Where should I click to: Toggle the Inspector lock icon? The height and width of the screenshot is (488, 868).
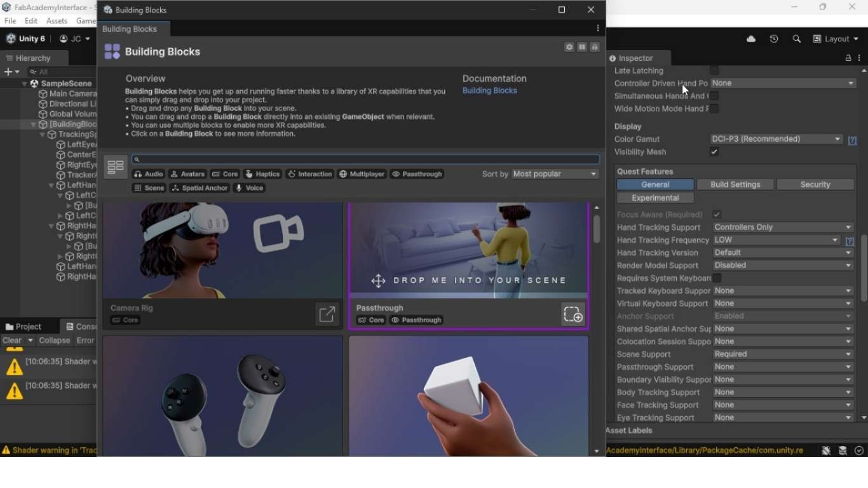tap(848, 58)
